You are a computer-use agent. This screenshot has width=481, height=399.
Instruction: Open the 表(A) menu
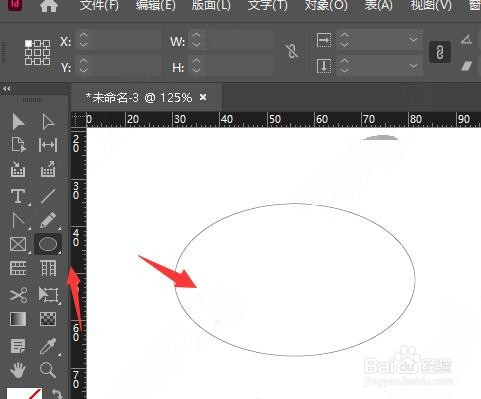[379, 5]
